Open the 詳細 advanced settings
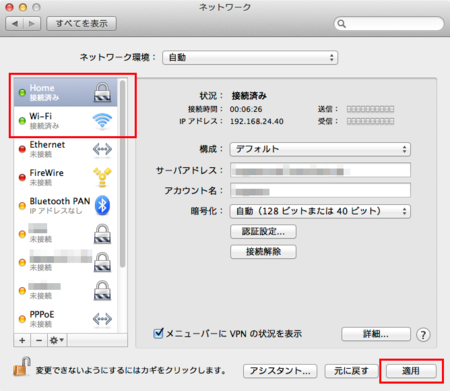This screenshot has height=391, width=450. tap(376, 334)
